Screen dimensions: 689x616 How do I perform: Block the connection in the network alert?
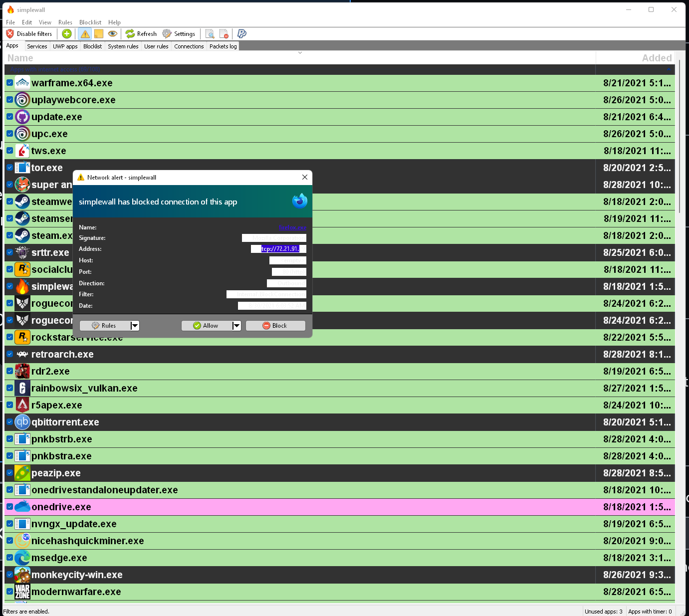[275, 325]
